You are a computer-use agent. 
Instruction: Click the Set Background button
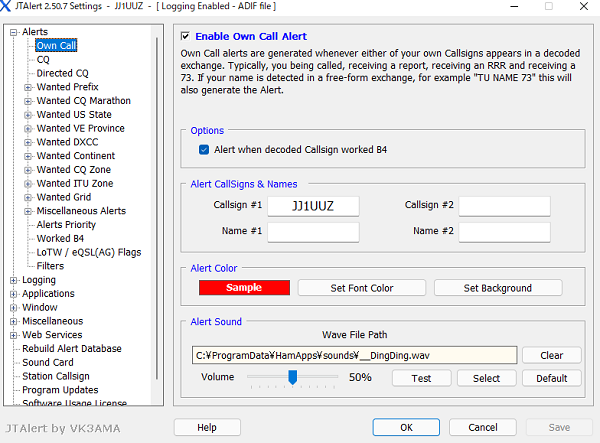tap(497, 288)
